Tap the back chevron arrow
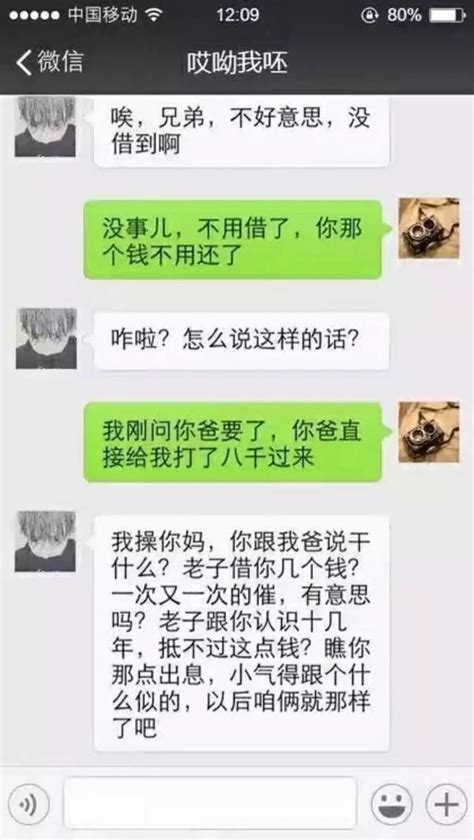 click(x=23, y=62)
